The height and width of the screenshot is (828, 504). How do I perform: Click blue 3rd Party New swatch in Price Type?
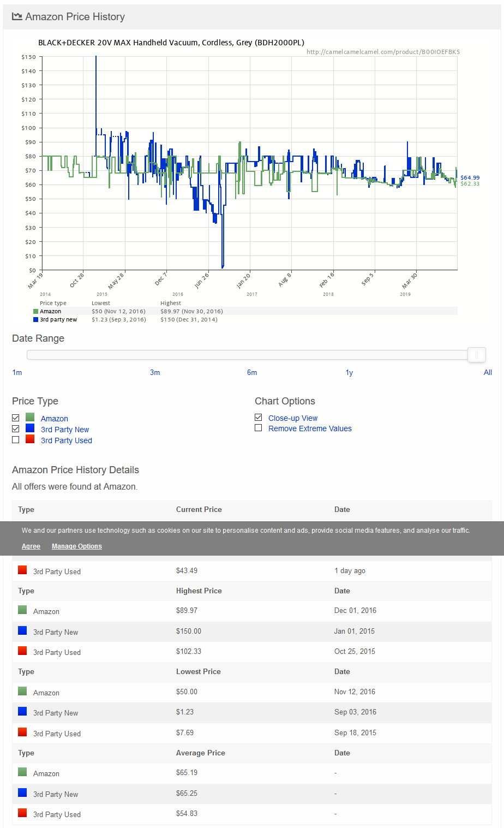click(x=30, y=428)
